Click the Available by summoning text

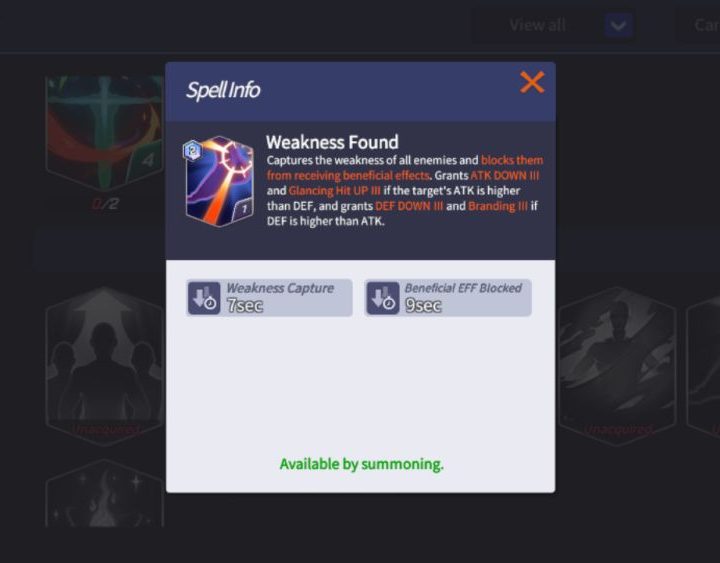click(x=361, y=464)
